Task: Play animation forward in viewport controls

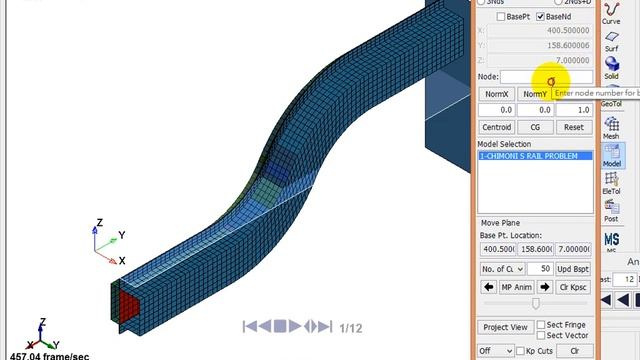Action: [x=294, y=327]
